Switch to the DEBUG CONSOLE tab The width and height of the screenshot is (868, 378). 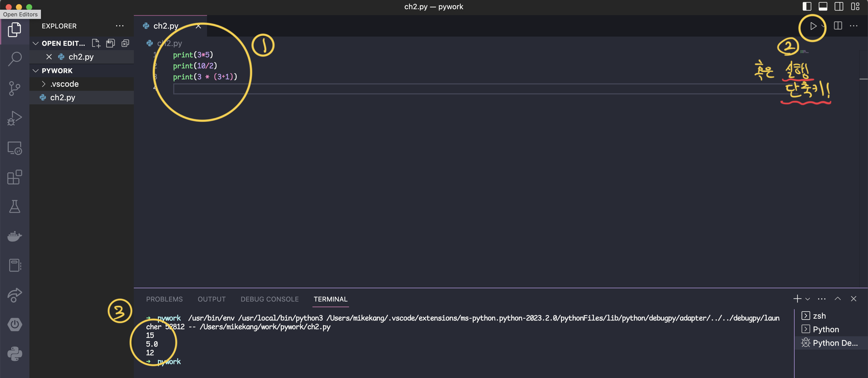pyautogui.click(x=269, y=299)
